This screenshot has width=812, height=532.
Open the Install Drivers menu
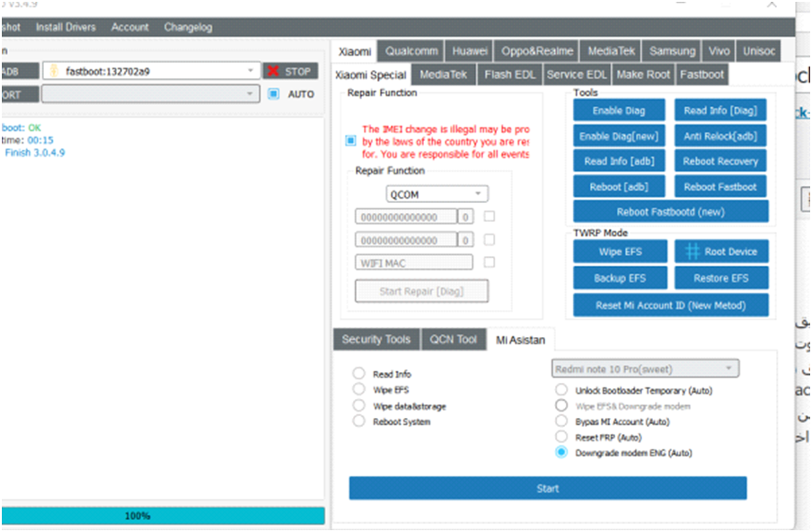[66, 27]
